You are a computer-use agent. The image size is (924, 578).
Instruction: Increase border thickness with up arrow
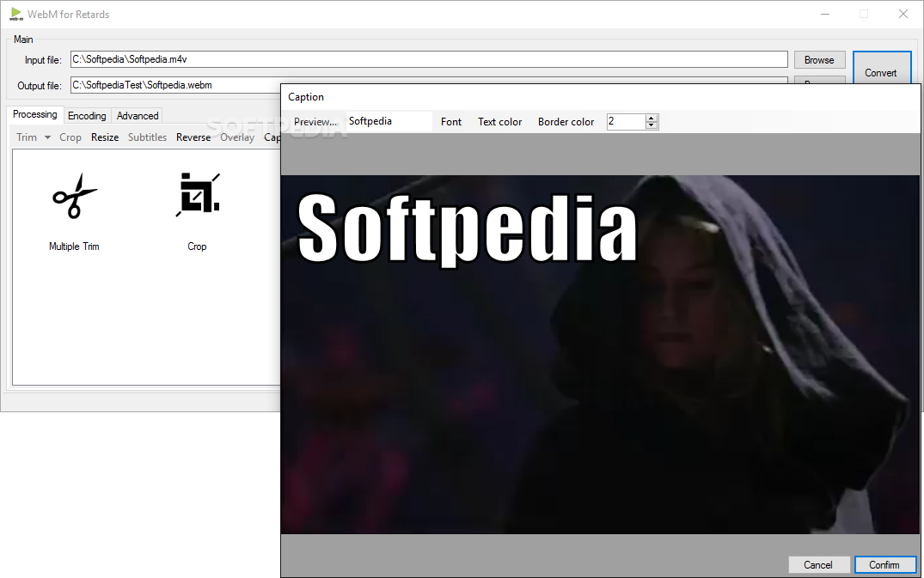click(x=652, y=118)
